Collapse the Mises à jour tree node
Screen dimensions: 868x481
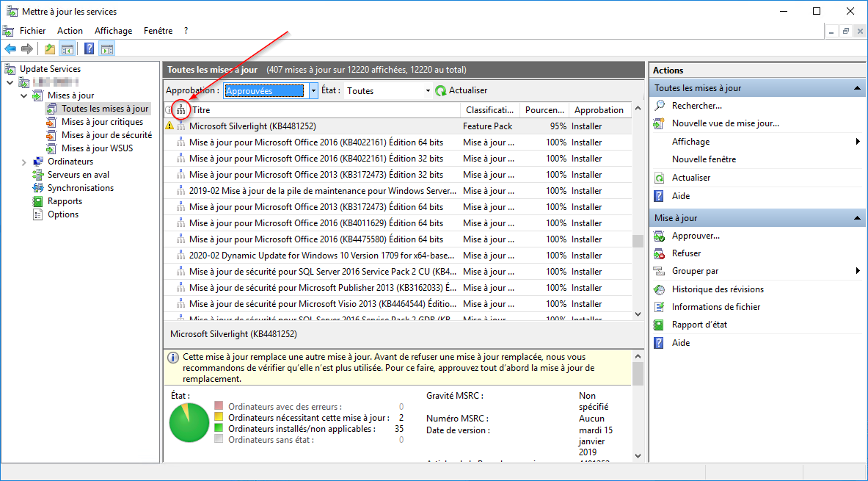tap(24, 95)
